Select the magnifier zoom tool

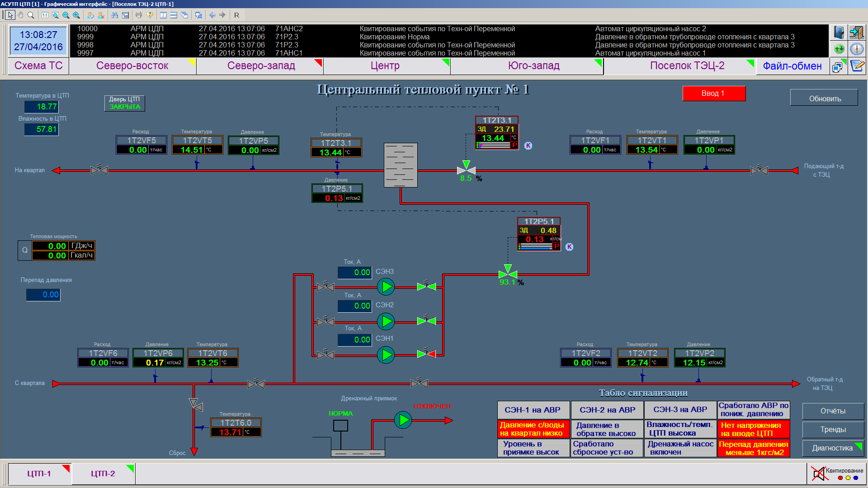[x=31, y=15]
